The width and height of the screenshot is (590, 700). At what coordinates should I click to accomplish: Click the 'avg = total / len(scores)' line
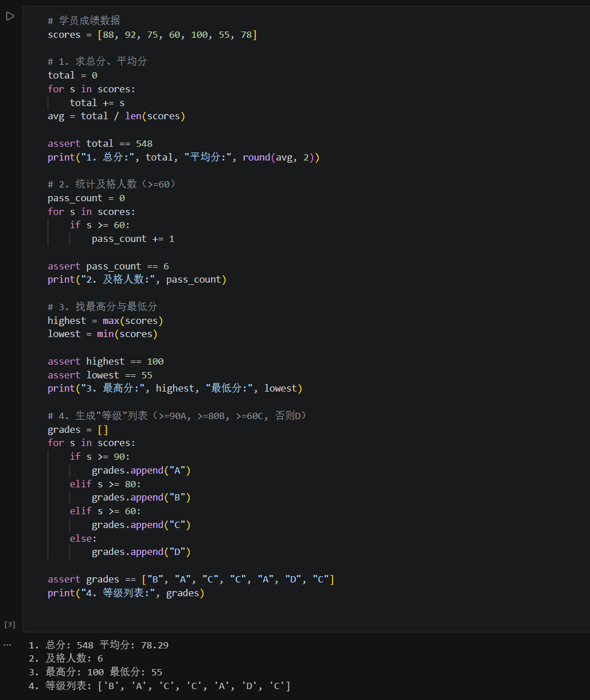[x=116, y=116]
